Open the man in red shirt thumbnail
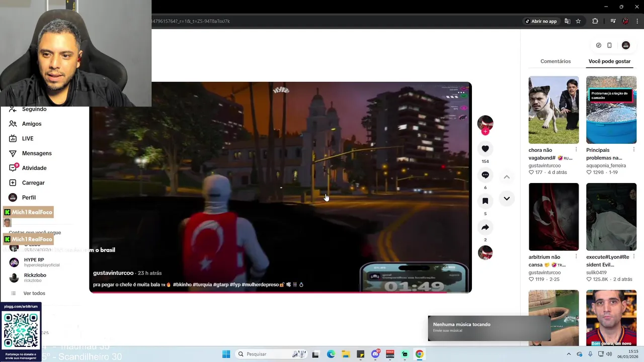This screenshot has height=362, width=644. pos(611,318)
